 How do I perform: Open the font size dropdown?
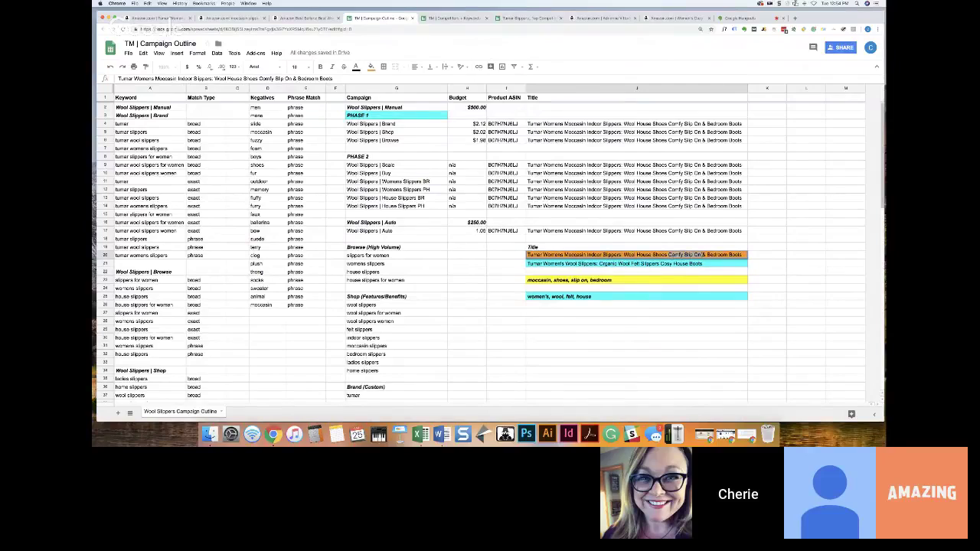click(299, 67)
